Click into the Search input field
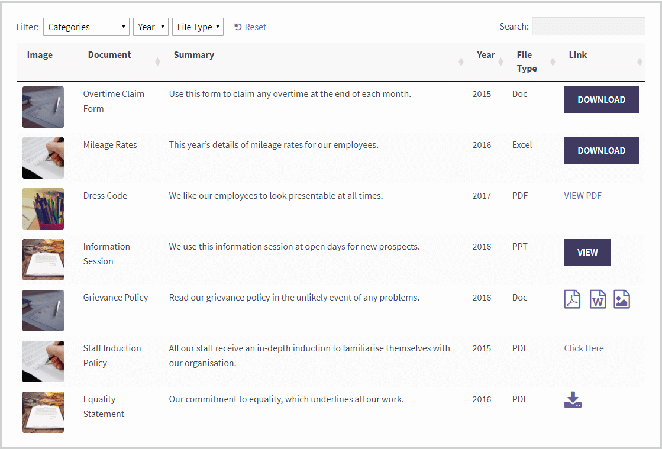 [x=587, y=27]
